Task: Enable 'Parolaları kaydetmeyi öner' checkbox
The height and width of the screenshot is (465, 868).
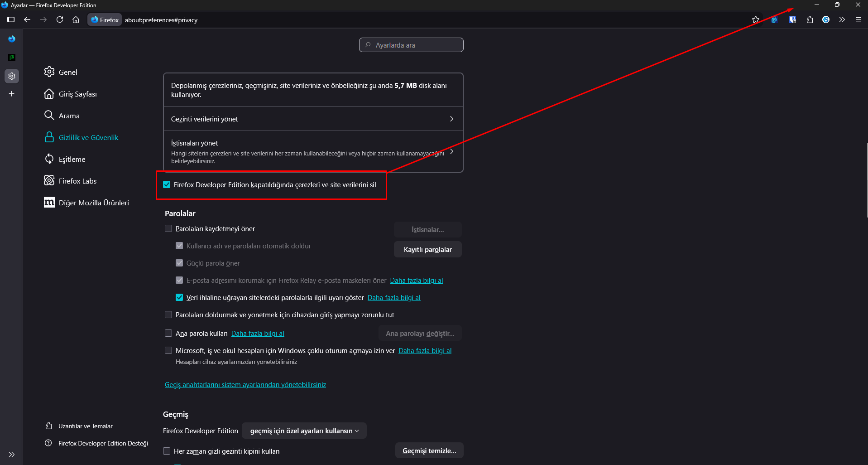Action: click(168, 229)
